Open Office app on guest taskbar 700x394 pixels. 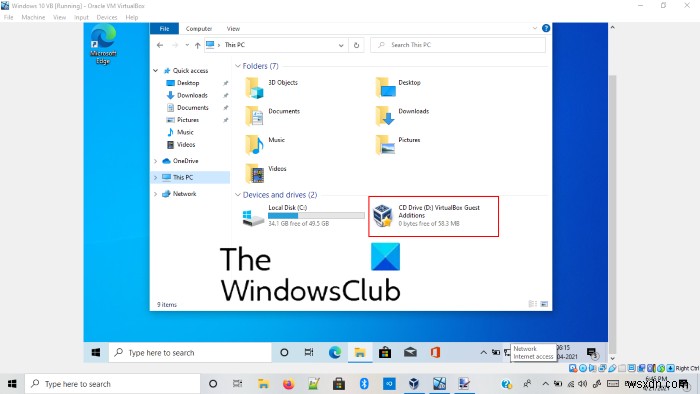coord(435,353)
